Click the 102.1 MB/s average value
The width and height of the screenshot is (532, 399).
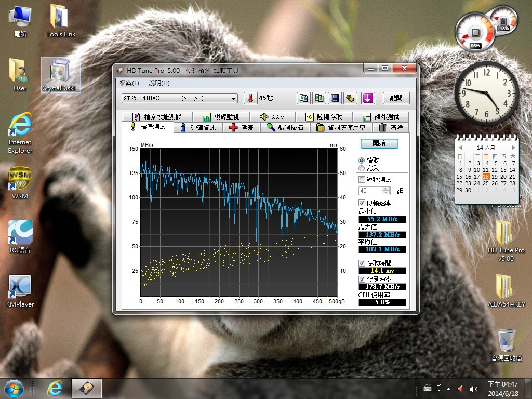tap(382, 249)
